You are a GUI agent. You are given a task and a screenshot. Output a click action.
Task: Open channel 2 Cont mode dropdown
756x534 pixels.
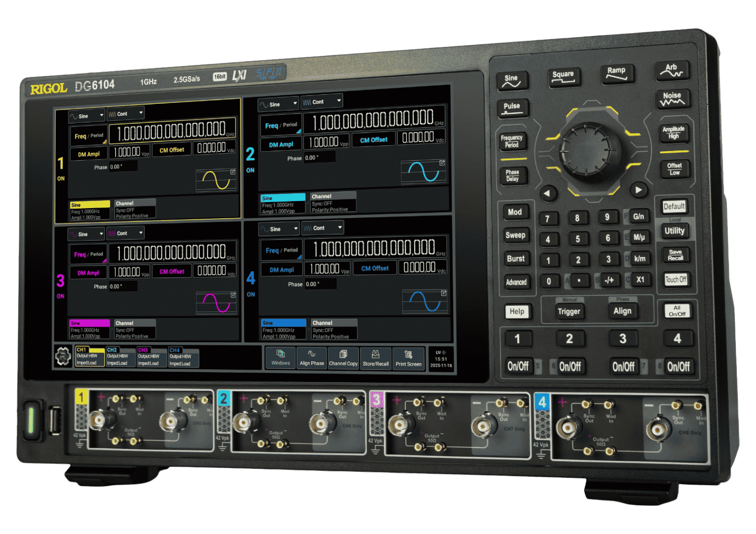[322, 102]
